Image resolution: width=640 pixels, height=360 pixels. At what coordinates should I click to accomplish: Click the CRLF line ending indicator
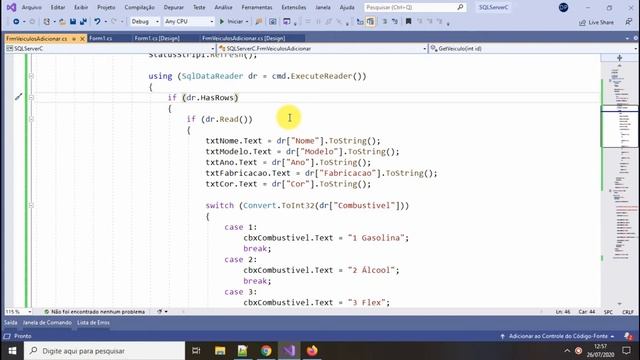click(628, 312)
